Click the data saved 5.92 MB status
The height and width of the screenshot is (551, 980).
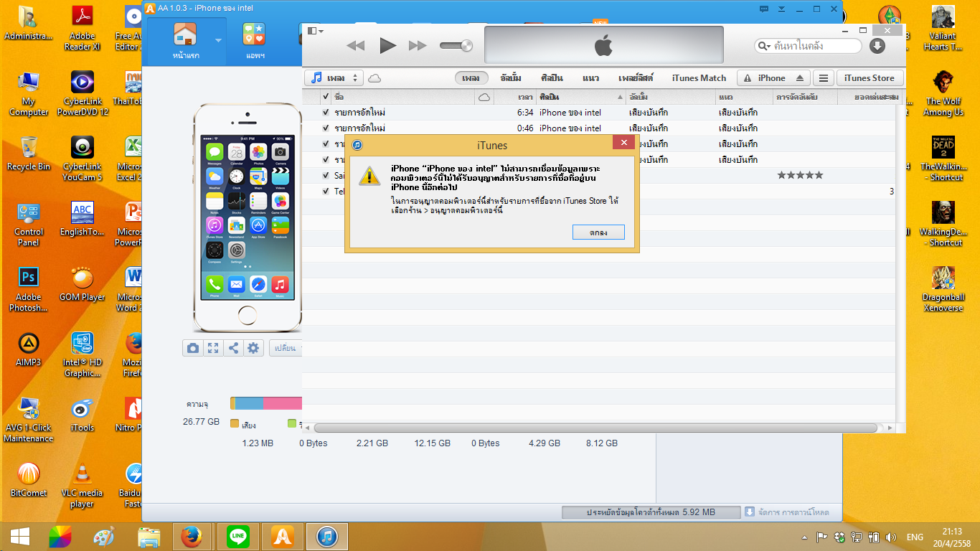(x=651, y=512)
